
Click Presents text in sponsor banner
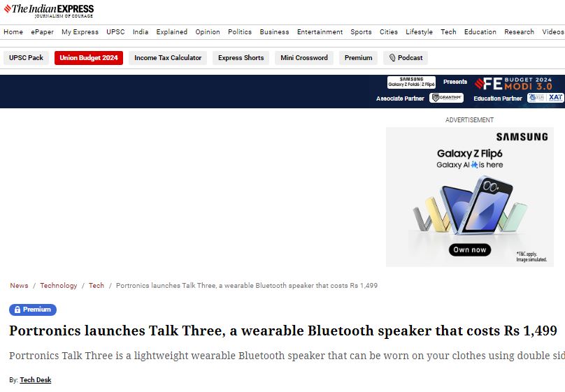point(455,82)
